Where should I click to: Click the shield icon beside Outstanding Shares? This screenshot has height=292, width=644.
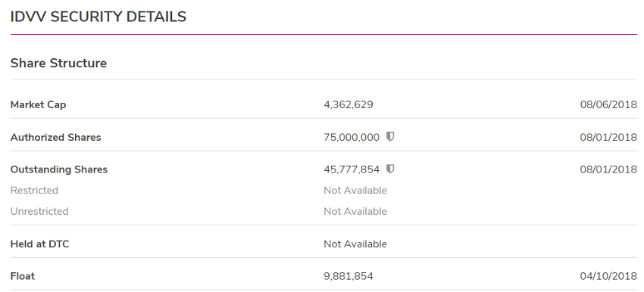390,169
